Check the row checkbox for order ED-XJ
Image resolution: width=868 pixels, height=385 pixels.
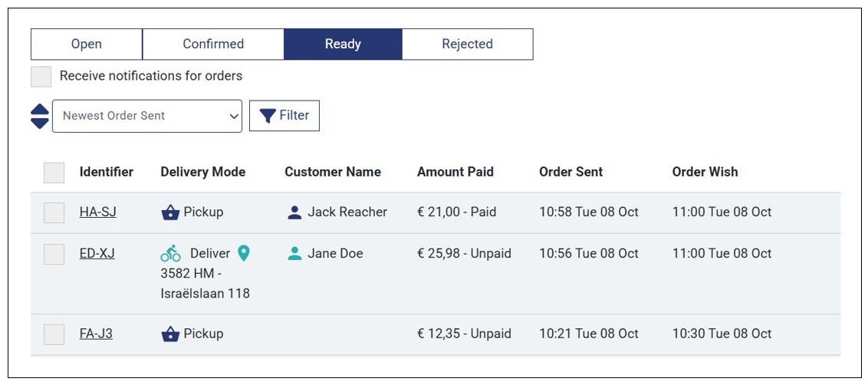click(x=54, y=254)
